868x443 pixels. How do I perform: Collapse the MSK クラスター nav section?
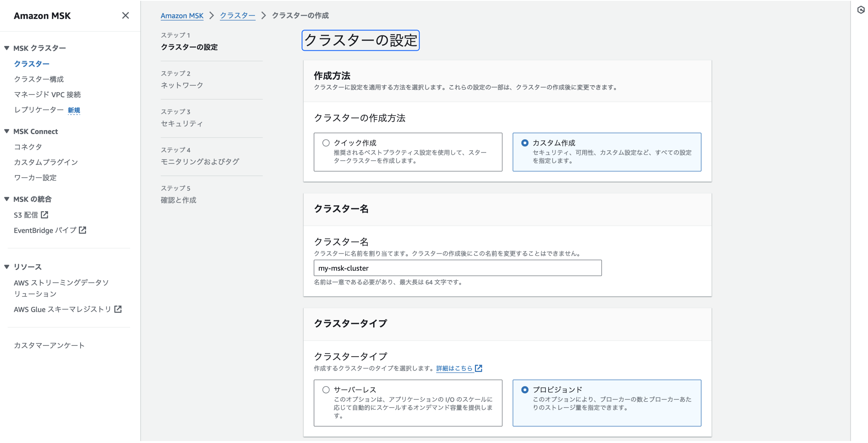coord(7,48)
